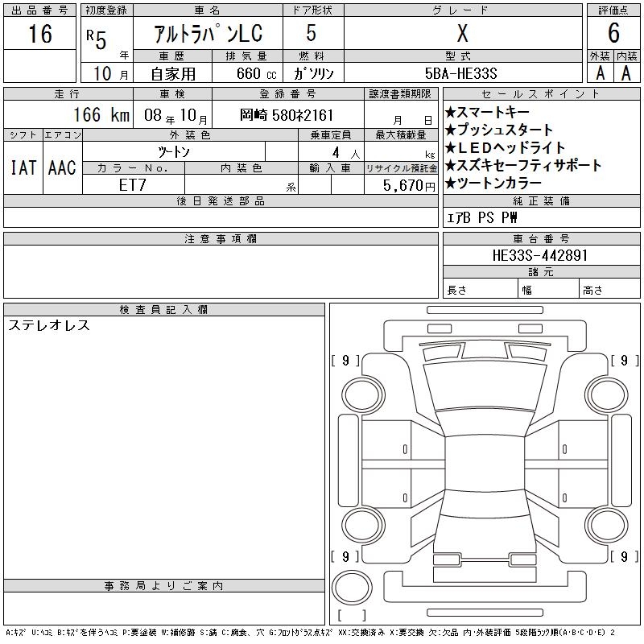Click the color number ET7 field

coord(133,185)
